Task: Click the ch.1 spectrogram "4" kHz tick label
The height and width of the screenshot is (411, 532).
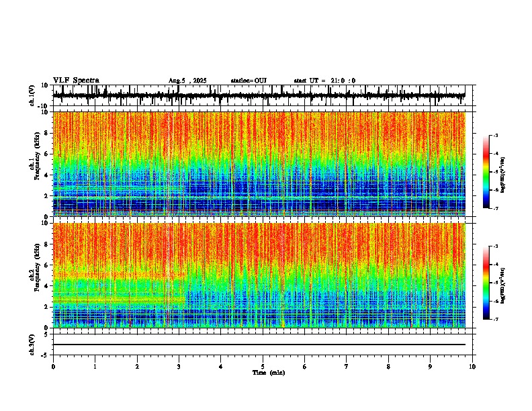Action: click(x=46, y=175)
